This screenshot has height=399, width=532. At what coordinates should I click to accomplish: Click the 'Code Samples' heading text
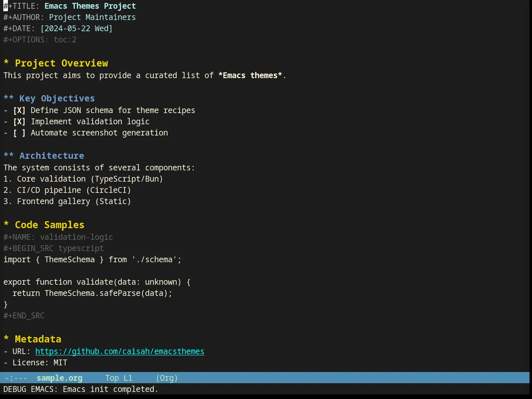coord(49,225)
